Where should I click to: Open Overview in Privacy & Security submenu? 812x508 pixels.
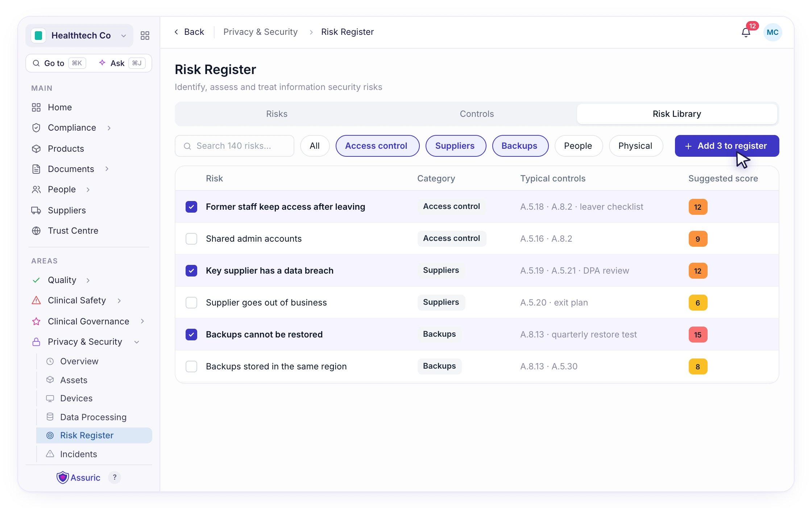pos(79,361)
